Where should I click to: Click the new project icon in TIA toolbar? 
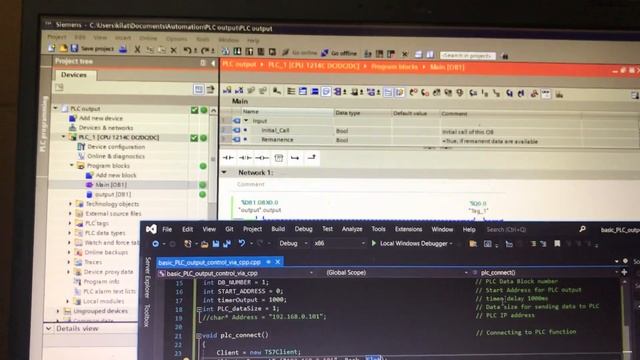coord(51,48)
